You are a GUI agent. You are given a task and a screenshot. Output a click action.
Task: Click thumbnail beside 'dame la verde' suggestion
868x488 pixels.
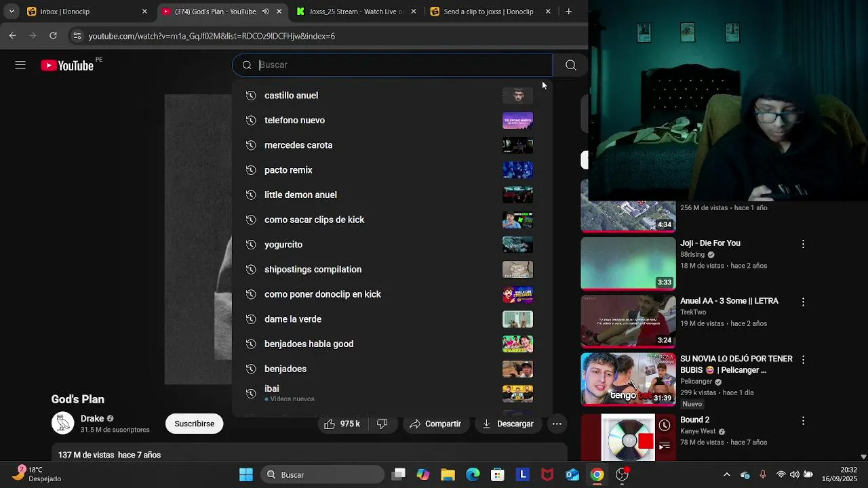tap(517, 319)
